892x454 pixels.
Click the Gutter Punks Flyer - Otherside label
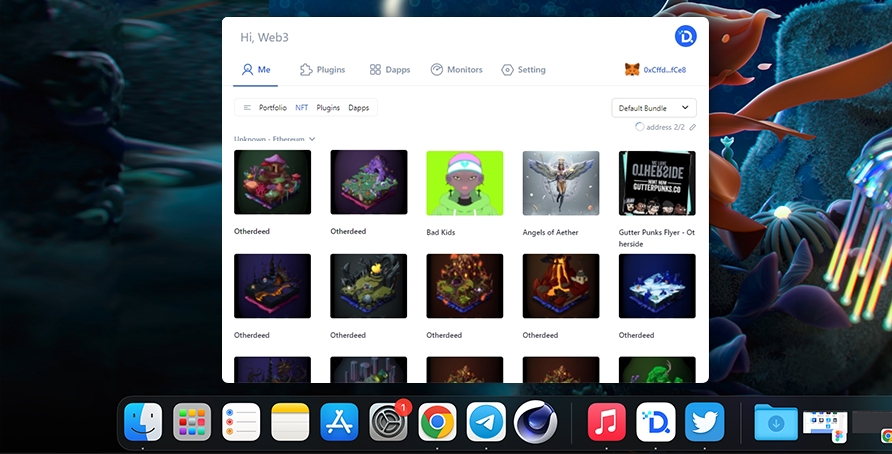tap(656, 238)
